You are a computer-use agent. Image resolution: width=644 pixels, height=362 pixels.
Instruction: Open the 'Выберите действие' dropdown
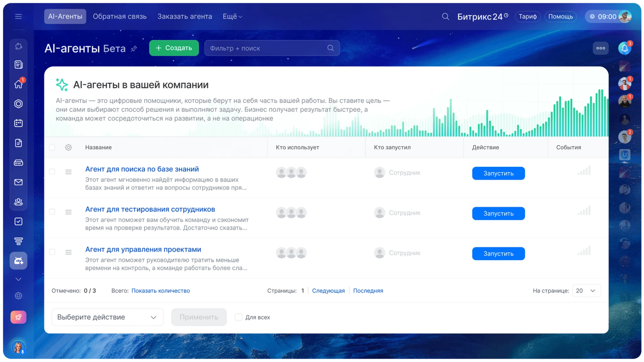[108, 317]
